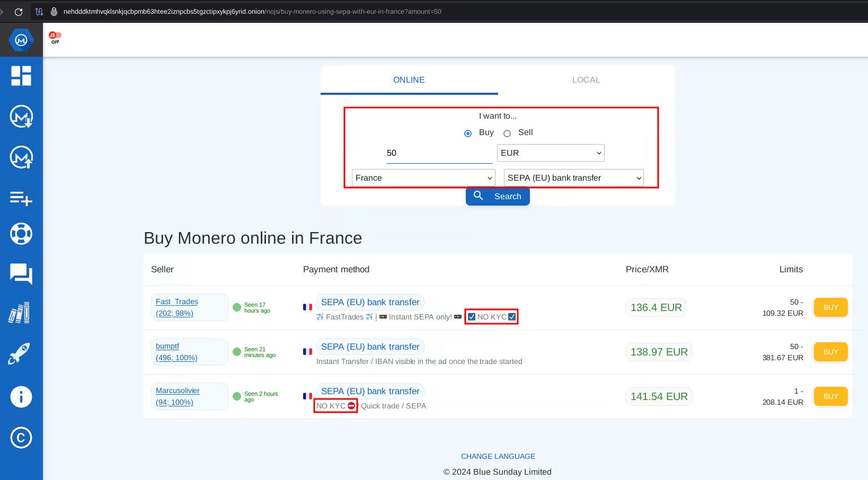Click the Price/XMR column header
Image resolution: width=868 pixels, height=480 pixels.
[x=647, y=269]
